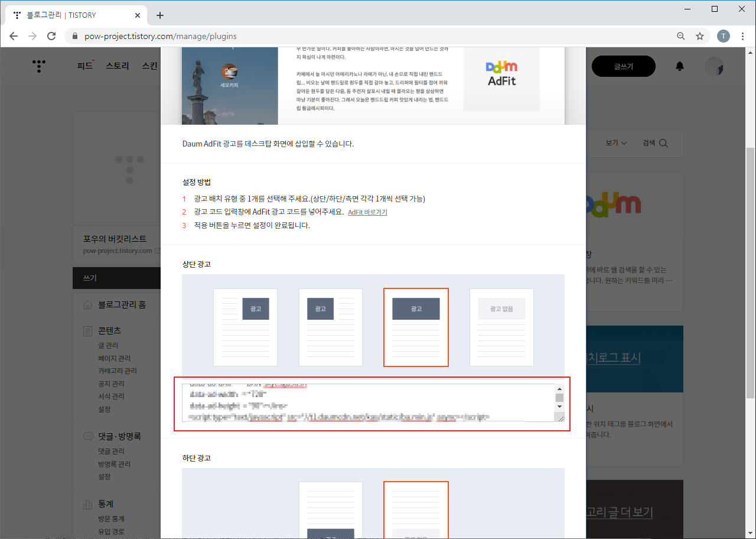756x539 pixels.
Task: Click the 쓰기 button in sidebar
Action: point(117,278)
